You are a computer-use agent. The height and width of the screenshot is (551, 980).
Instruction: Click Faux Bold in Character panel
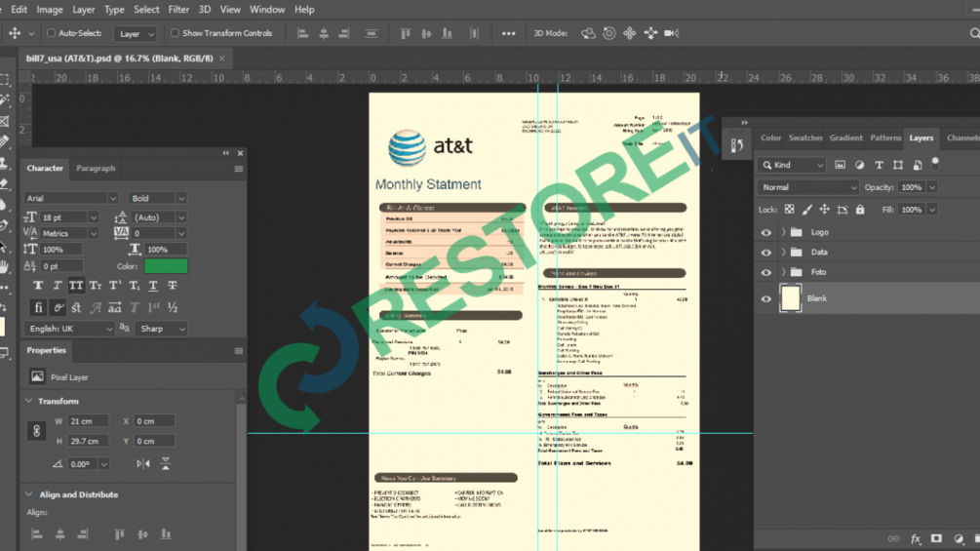click(38, 286)
